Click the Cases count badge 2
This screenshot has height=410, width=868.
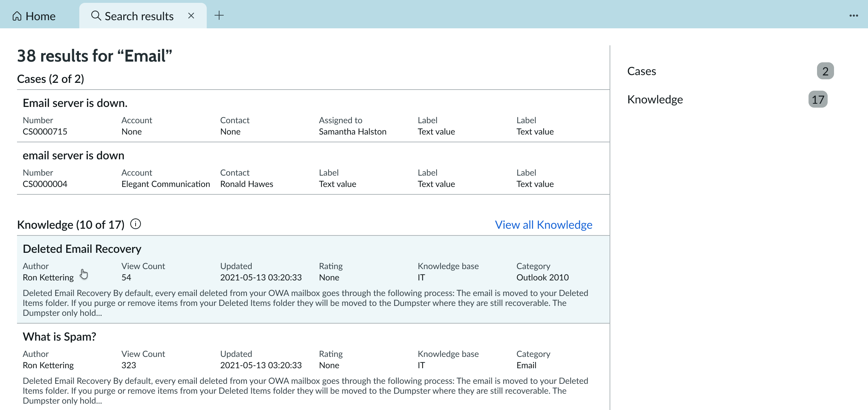pos(825,71)
